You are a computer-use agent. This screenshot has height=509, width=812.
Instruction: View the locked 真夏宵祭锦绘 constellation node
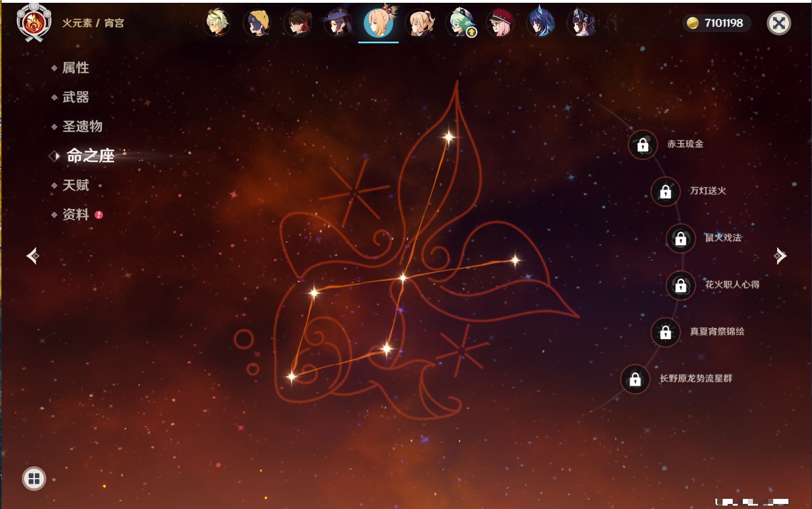(x=666, y=332)
